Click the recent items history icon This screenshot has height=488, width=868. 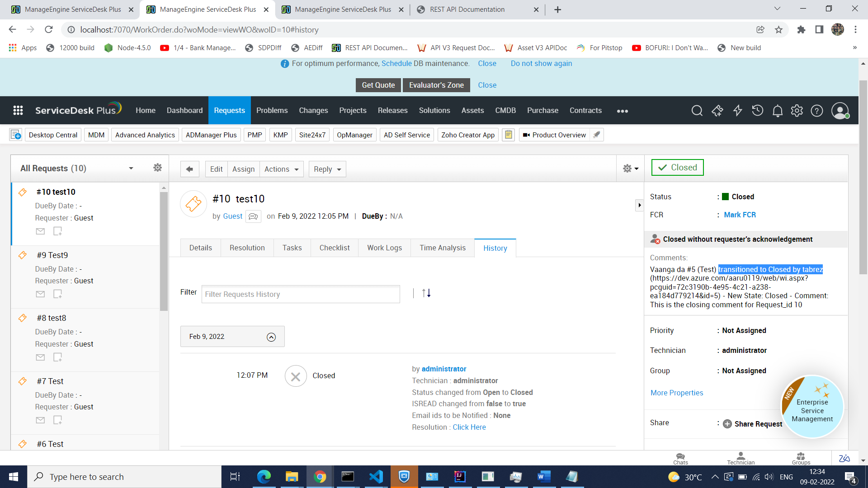pyautogui.click(x=757, y=111)
